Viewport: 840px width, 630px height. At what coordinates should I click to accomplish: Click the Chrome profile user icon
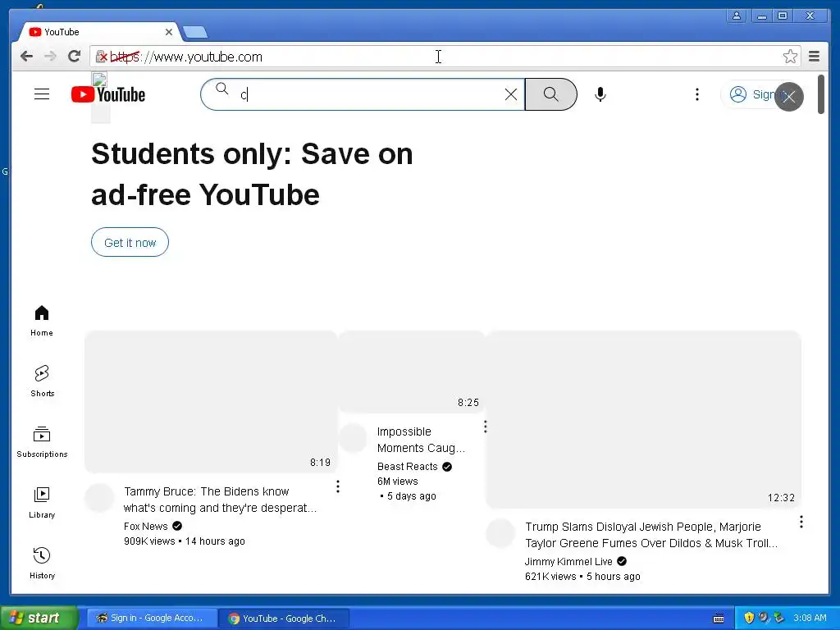(x=737, y=16)
